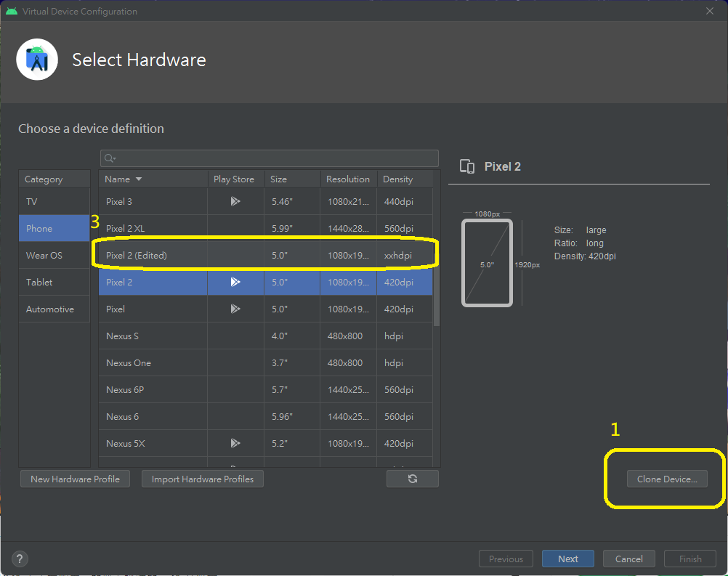
Task: Click the Clone Device button
Action: pos(667,479)
